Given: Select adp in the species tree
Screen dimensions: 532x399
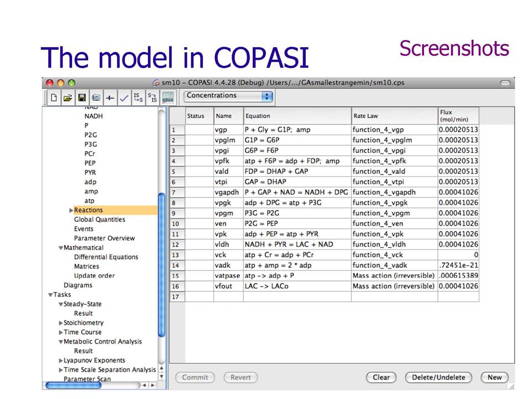Looking at the screenshot, I should 90,182.
